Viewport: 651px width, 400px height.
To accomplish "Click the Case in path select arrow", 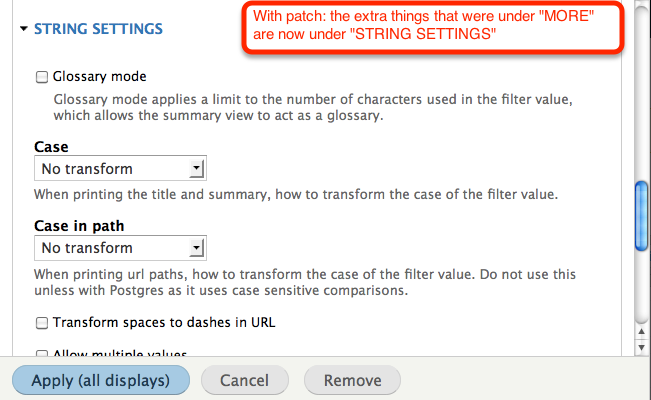I will click(196, 248).
